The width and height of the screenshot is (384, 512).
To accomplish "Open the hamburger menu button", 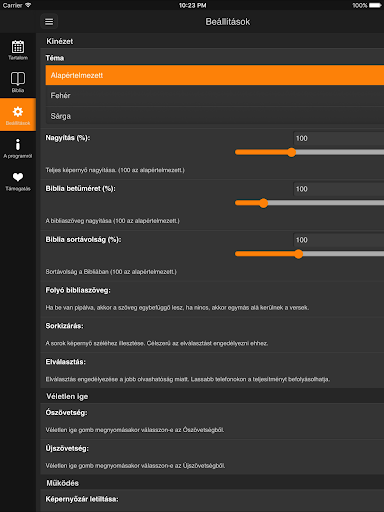I will click(49, 22).
